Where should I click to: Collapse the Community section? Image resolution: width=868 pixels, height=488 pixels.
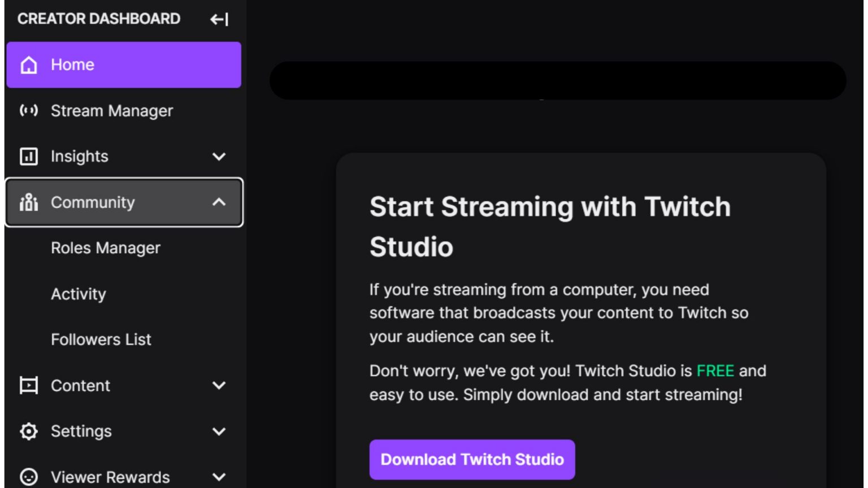(x=219, y=202)
